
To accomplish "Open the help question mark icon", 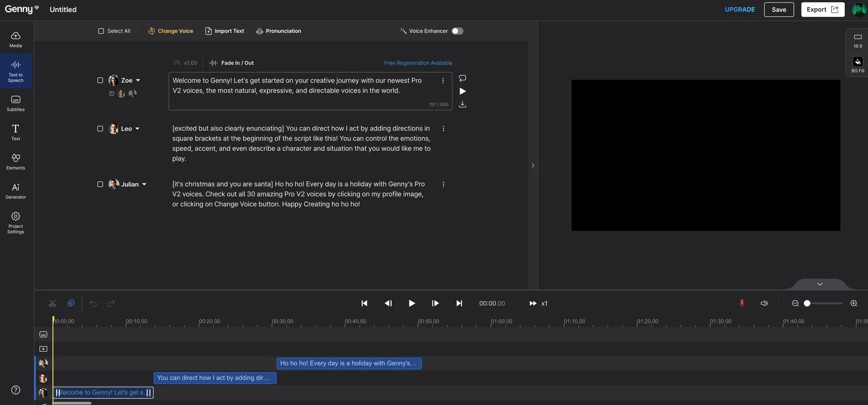I will pos(16,390).
